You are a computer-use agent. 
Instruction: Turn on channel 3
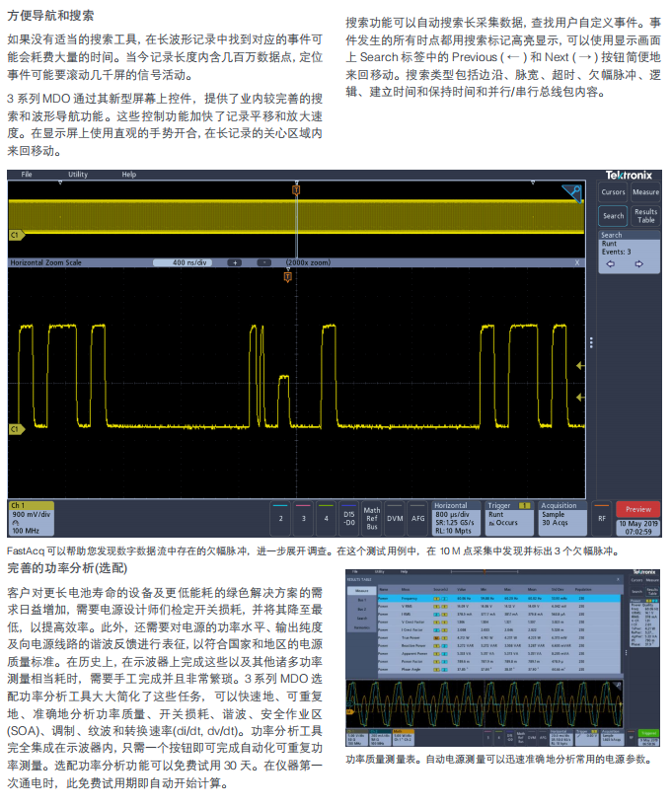point(303,519)
